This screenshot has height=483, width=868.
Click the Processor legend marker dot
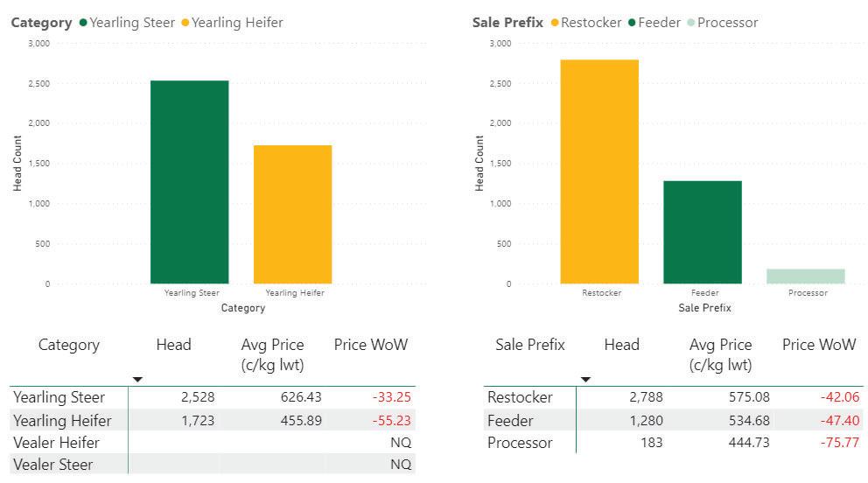(691, 23)
